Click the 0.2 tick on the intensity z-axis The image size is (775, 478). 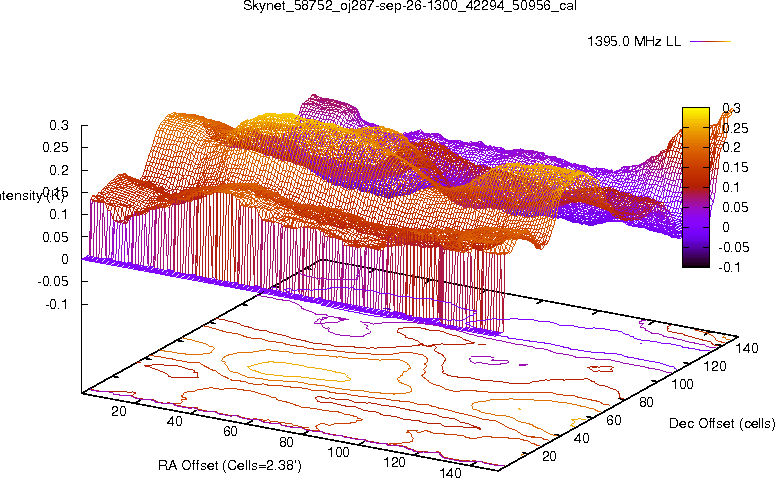tap(59, 170)
